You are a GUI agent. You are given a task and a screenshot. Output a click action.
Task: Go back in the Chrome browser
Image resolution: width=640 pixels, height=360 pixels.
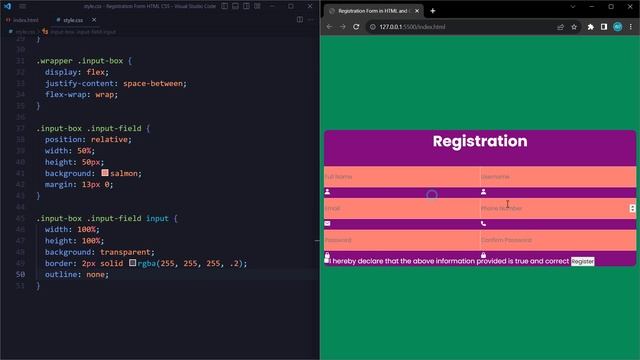point(329,27)
